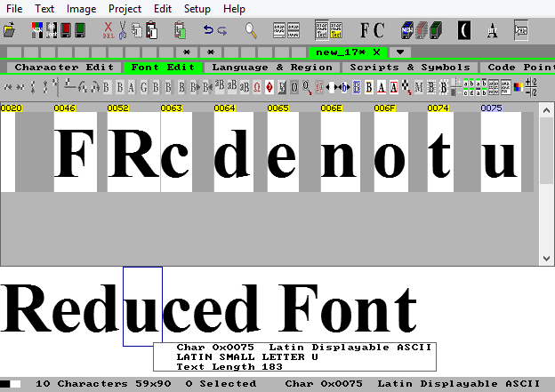Open the Image menu
555x392 pixels.
tap(81, 9)
